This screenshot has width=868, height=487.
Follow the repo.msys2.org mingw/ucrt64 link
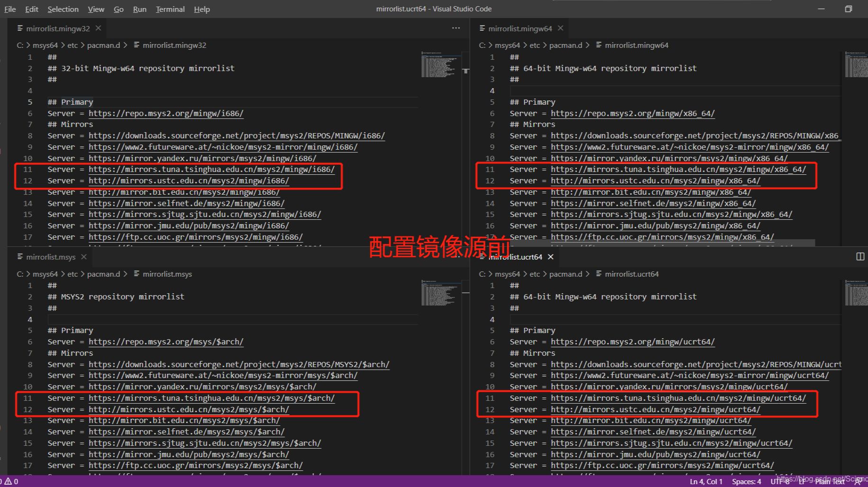[x=633, y=342]
